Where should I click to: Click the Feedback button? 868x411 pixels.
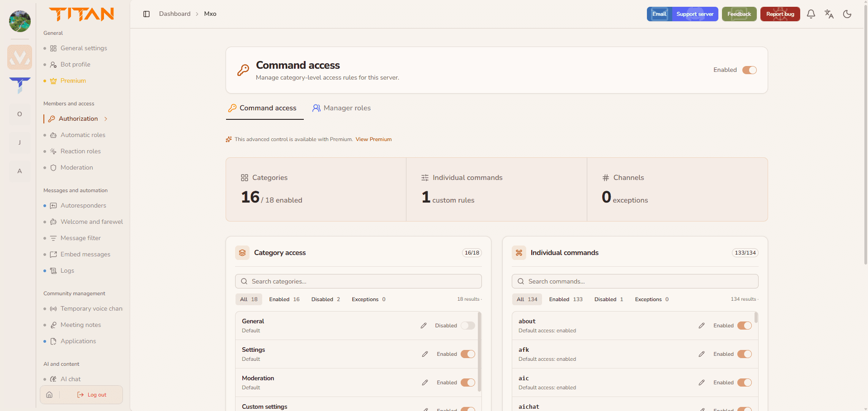click(x=739, y=14)
